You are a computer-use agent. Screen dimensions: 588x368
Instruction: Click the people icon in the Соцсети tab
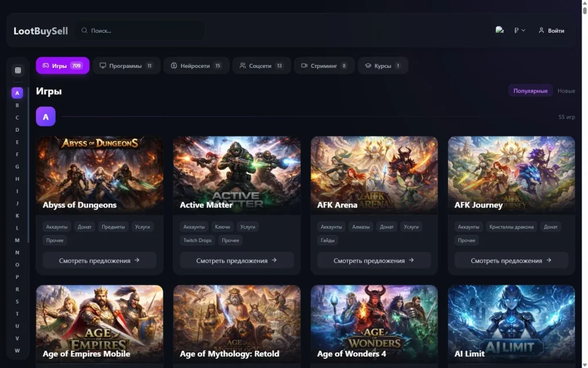[243, 66]
